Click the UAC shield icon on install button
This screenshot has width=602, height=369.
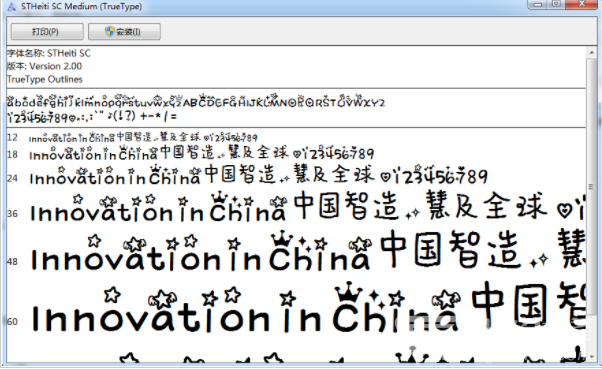coord(110,31)
